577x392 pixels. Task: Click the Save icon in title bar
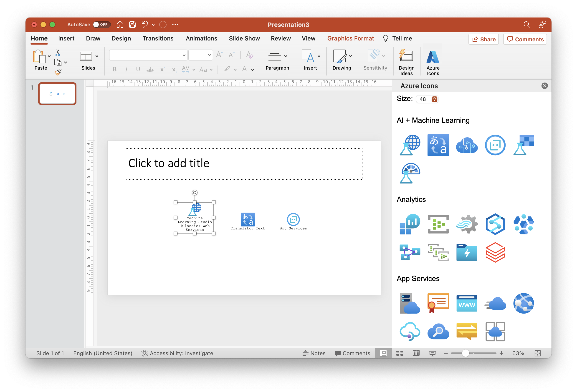coord(132,25)
